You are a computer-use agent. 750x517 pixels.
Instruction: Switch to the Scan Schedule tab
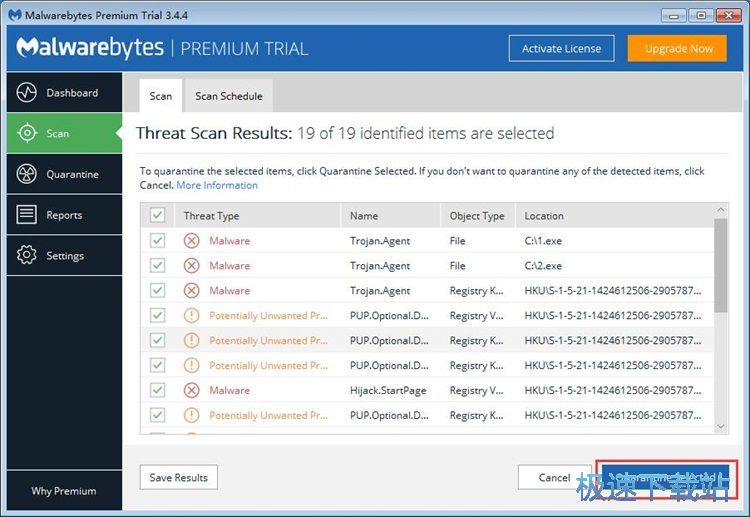pos(229,96)
